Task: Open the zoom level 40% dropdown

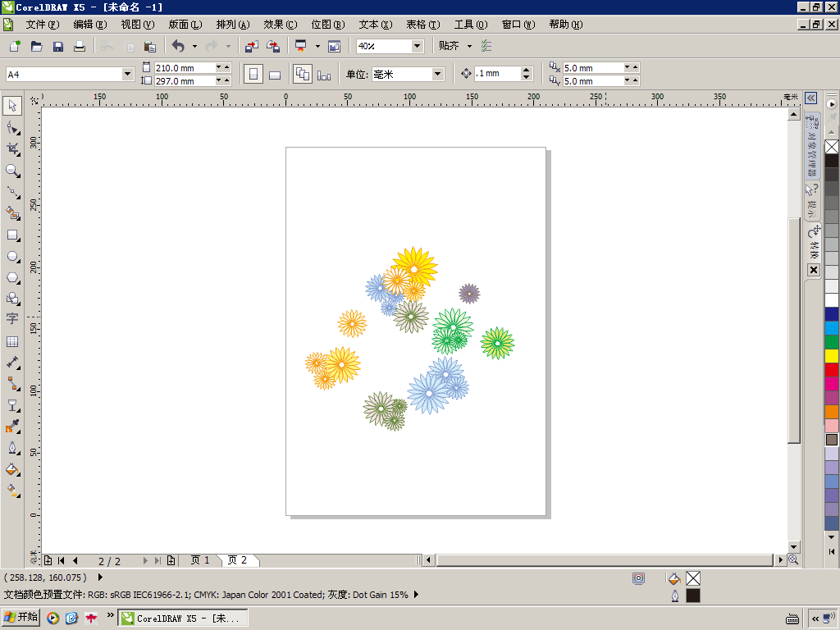Action: tap(418, 46)
